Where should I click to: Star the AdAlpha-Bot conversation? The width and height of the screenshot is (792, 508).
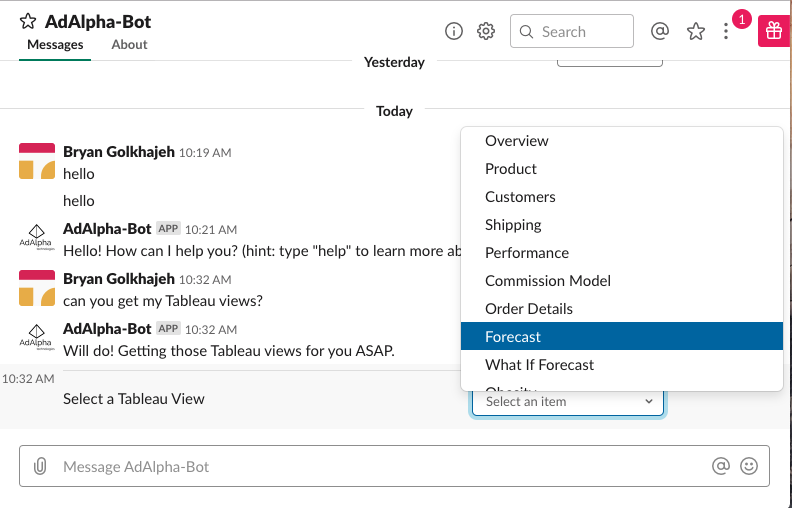tap(28, 22)
